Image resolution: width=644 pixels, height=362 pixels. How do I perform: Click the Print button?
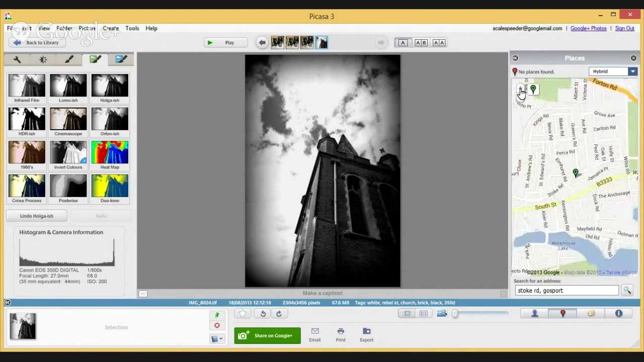coord(341,335)
